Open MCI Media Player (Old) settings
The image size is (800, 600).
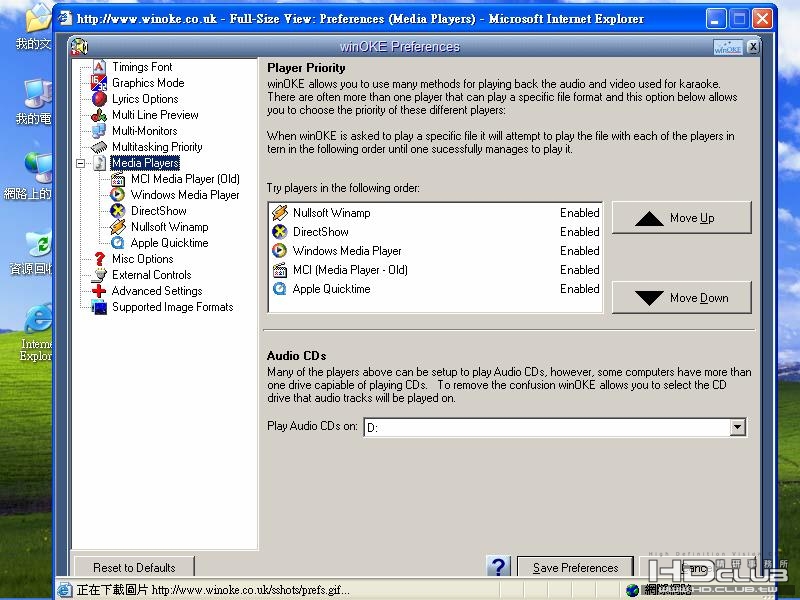(185, 179)
